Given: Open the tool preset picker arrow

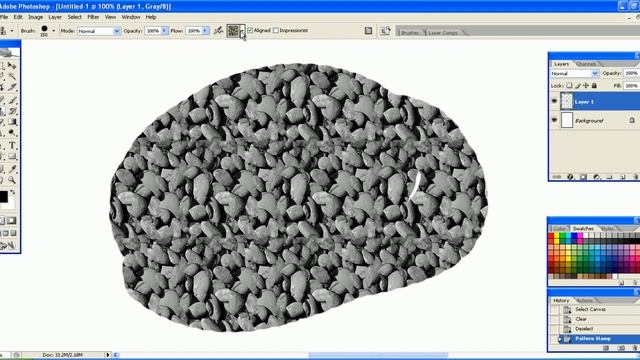Looking at the screenshot, I should 12,31.
